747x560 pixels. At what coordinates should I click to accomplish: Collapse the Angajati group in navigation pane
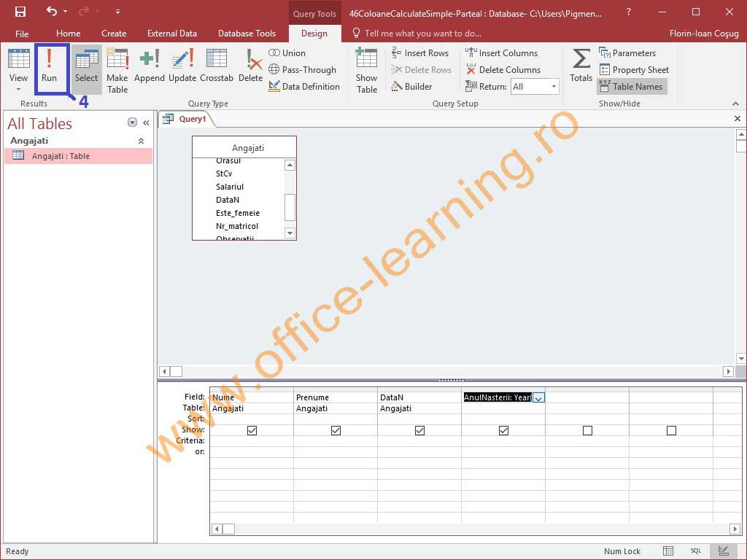pos(141,141)
